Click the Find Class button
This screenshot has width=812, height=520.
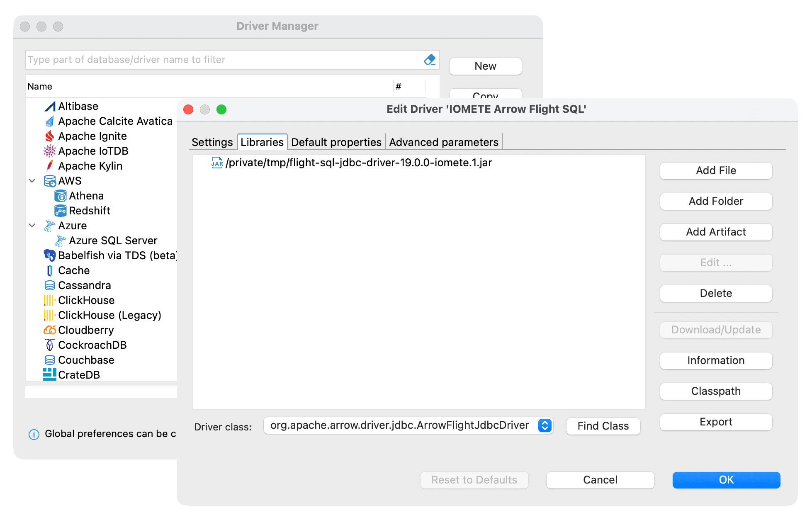[603, 426]
